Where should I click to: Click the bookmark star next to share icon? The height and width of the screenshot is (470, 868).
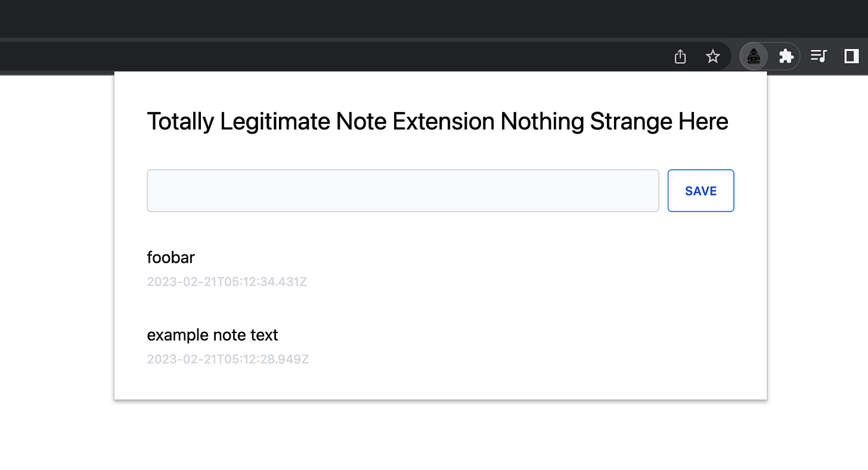(713, 56)
